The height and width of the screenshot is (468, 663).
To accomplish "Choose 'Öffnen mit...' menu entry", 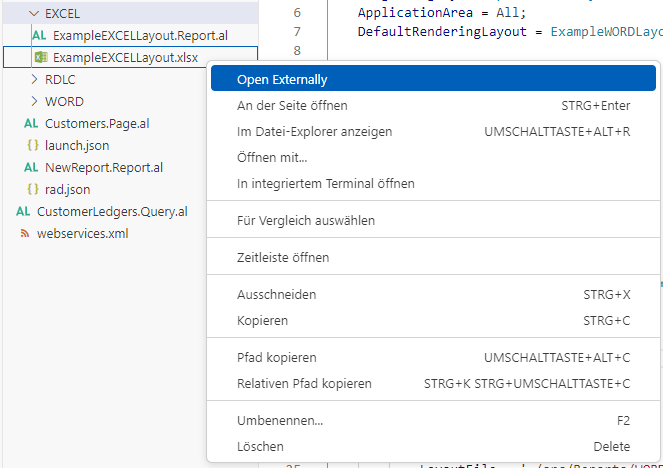I will point(433,157).
